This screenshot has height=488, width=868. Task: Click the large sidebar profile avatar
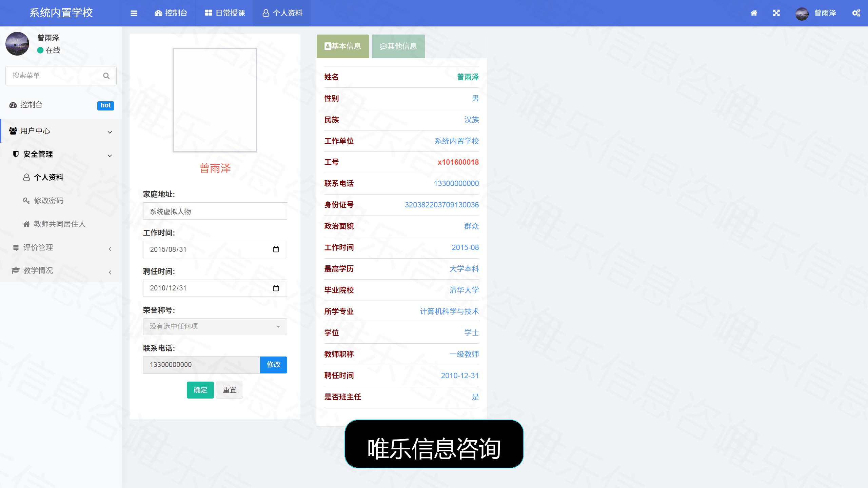(x=17, y=44)
